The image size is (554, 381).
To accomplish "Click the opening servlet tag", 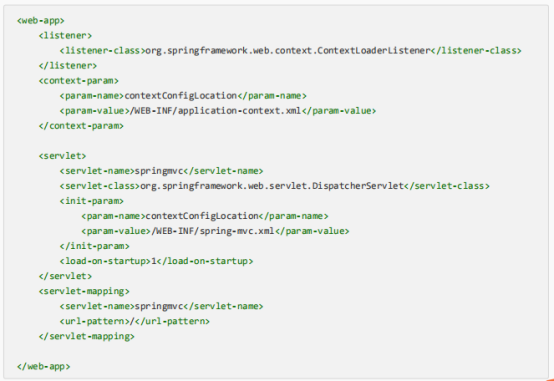I will (x=62, y=156).
